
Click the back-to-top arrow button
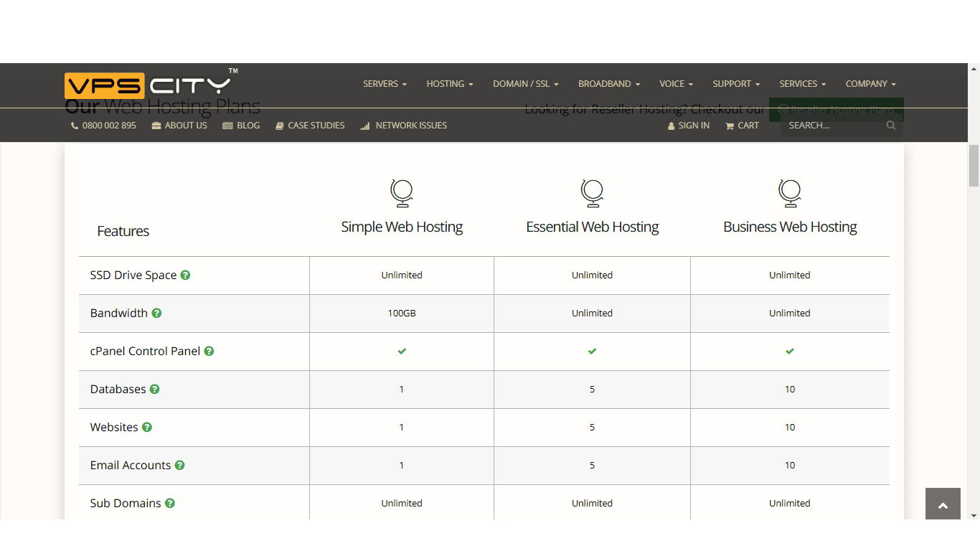click(x=943, y=505)
